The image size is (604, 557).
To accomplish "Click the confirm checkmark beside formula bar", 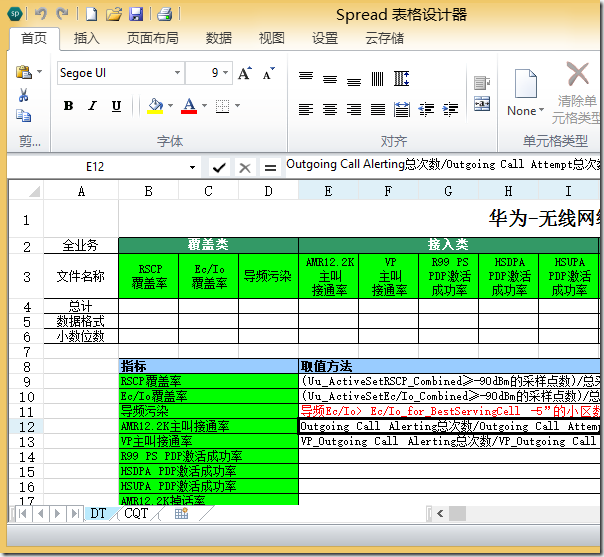I will 219,167.
